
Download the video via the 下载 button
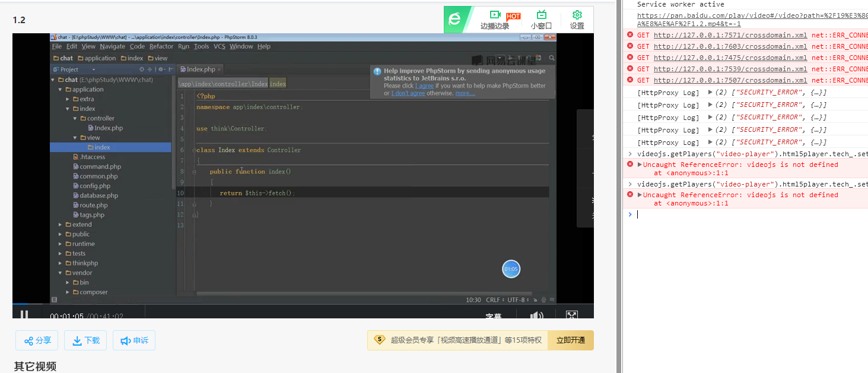(86, 341)
